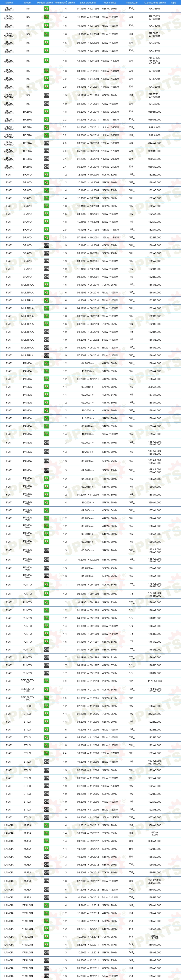Click the power cell 93kW / 126KM
This screenshot has height=980, width=181.
pyautogui.click(x=110, y=778)
